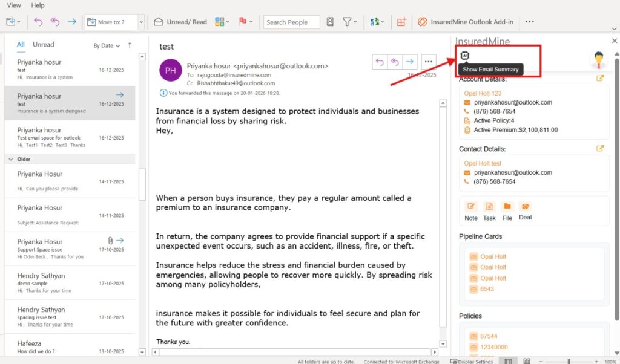Switch to the Unread tab

pyautogui.click(x=43, y=44)
